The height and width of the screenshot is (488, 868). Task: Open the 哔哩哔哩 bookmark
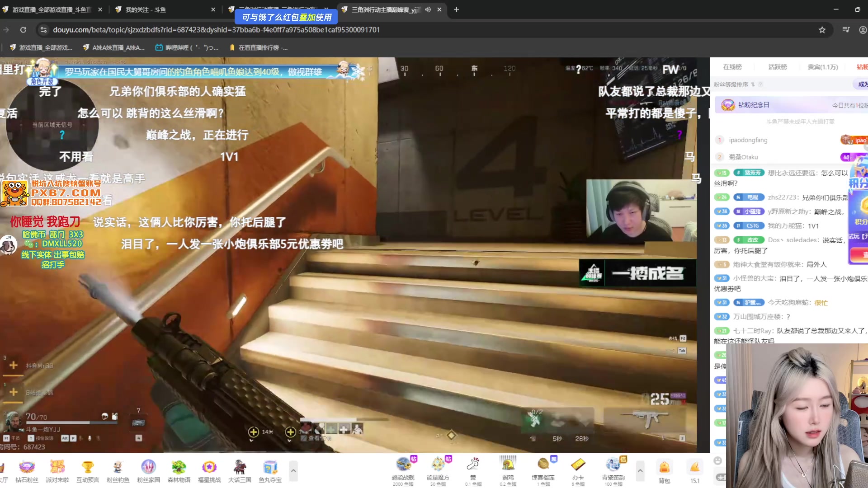pyautogui.click(x=187, y=47)
